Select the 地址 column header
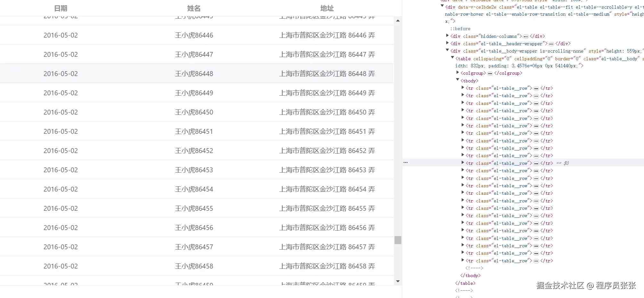Image resolution: width=644 pixels, height=298 pixels. [327, 8]
